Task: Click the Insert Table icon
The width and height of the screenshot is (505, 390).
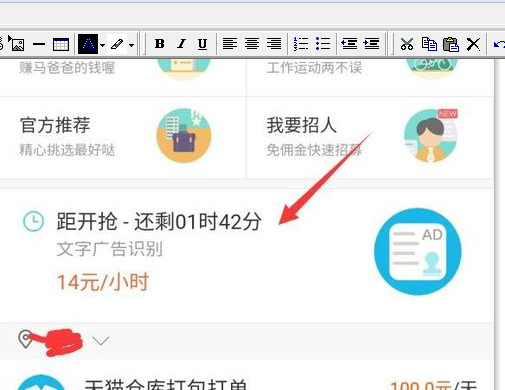Action: coord(61,44)
